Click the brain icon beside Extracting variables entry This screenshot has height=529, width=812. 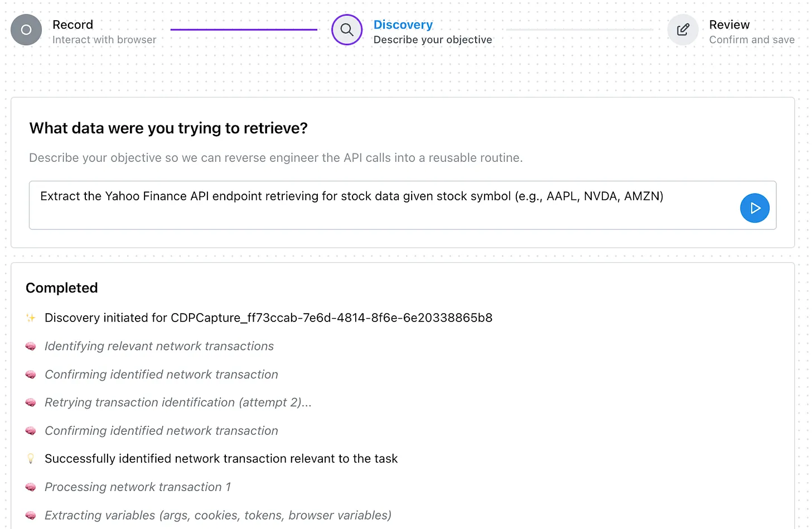(x=31, y=515)
